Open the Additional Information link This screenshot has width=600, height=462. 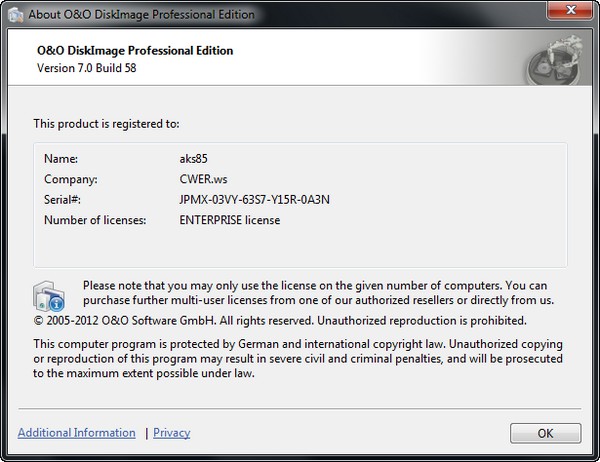coord(77,433)
